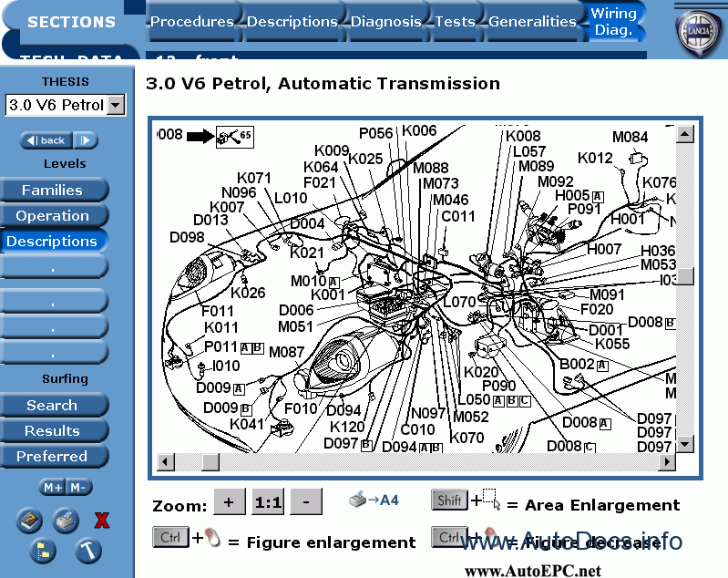Click component label M087 in diagram
This screenshot has height=578, width=728.
tap(286, 352)
